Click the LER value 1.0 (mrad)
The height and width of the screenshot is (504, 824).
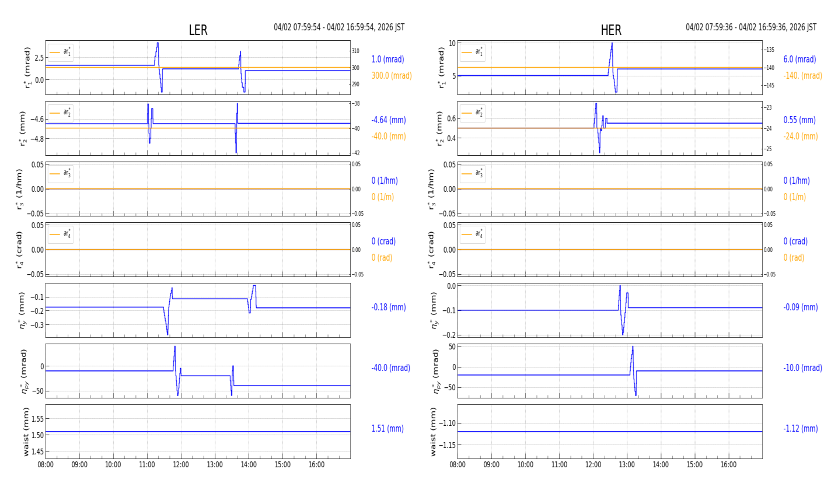point(387,60)
